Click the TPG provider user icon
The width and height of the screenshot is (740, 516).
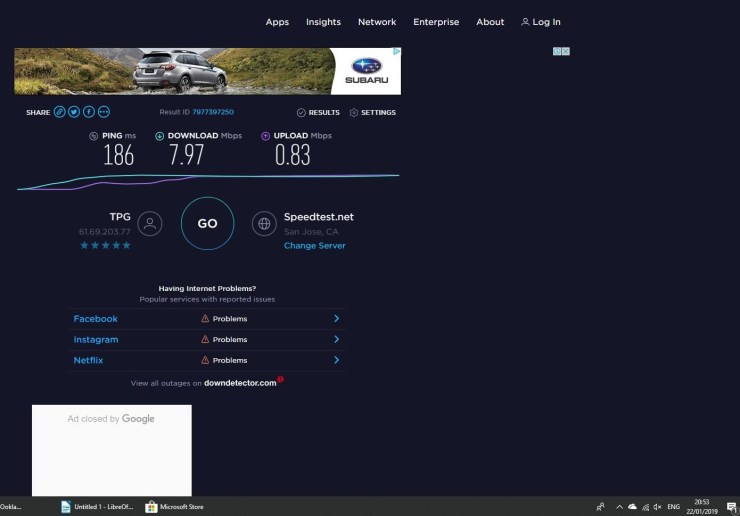click(x=150, y=223)
